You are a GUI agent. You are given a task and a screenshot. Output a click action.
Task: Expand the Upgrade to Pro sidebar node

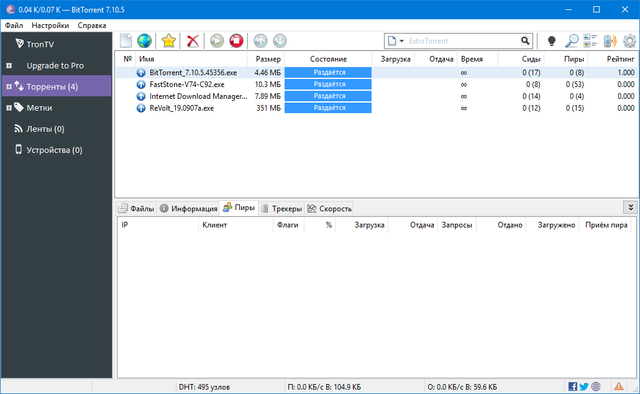pyautogui.click(x=9, y=65)
